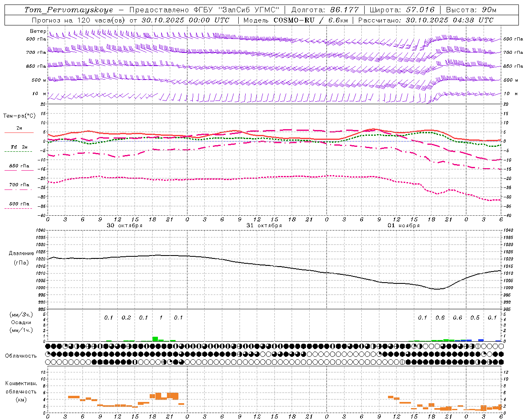Select the "Модель COSMO-RU / 6.6км" label

295,20
